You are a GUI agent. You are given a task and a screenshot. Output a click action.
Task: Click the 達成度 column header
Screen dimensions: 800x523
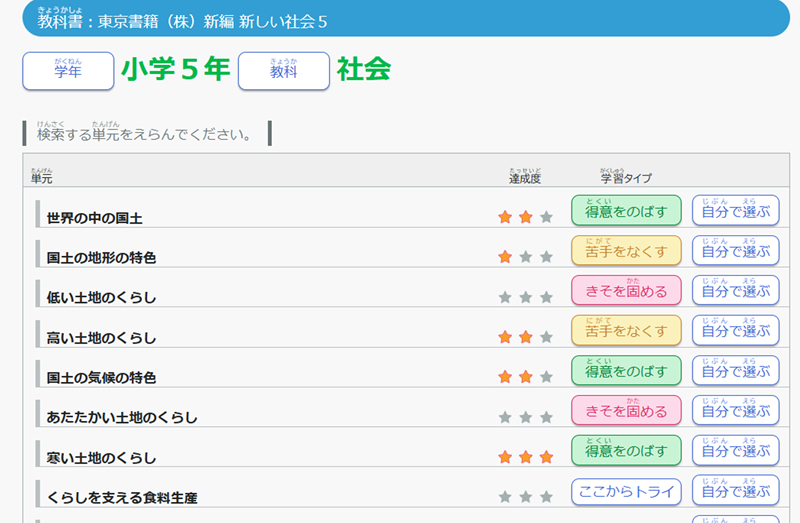(x=525, y=178)
